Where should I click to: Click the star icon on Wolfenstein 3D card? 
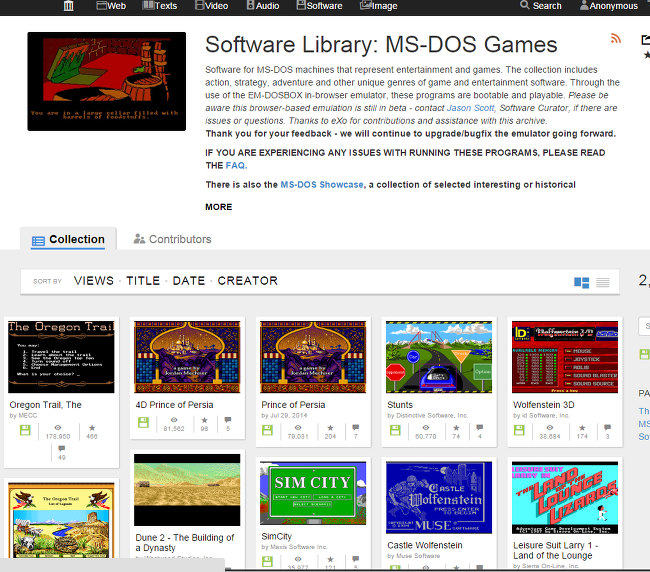(582, 427)
